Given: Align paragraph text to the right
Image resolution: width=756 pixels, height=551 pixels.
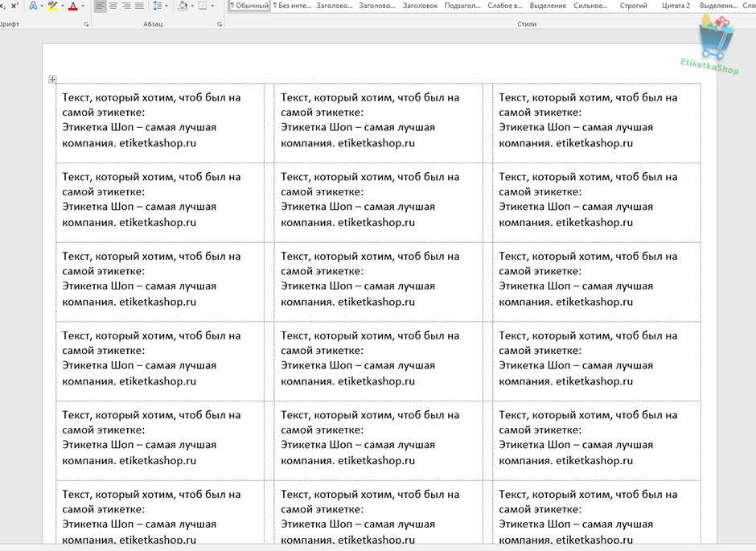Looking at the screenshot, I should click(x=126, y=6).
